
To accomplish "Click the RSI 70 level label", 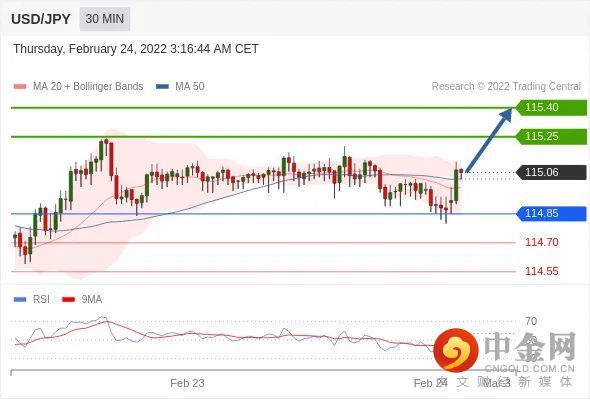I will coord(531,321).
